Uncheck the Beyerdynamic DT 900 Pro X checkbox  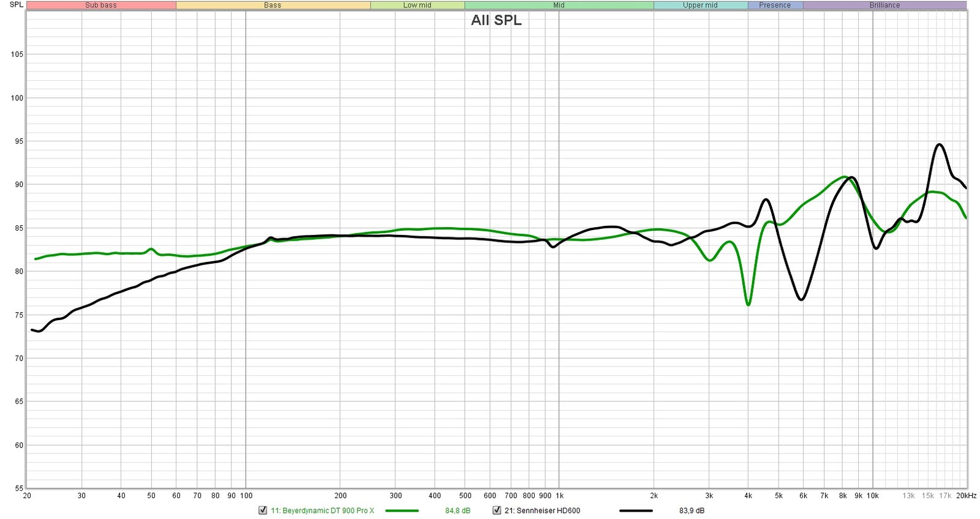(263, 510)
